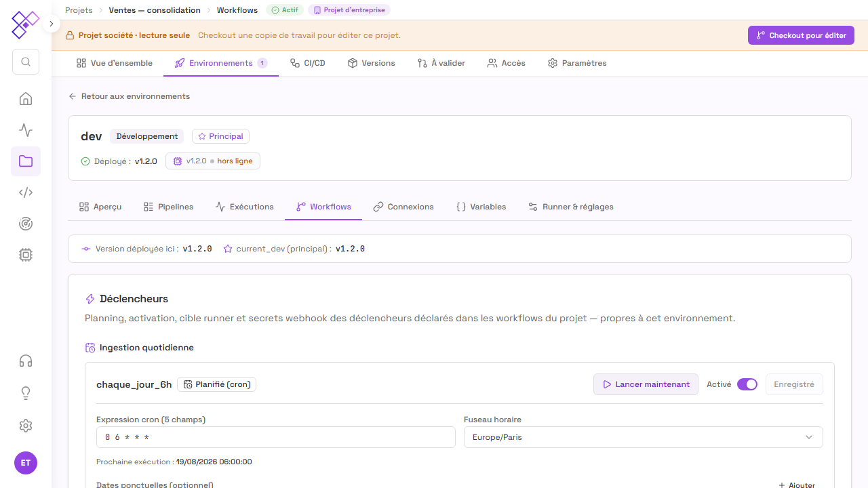Open chip processor icon in sidebar

(x=26, y=255)
